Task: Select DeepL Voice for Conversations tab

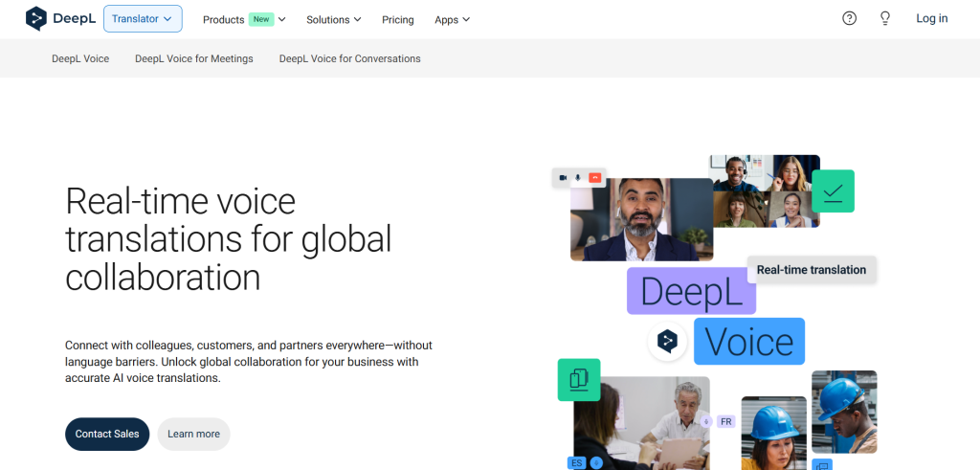Action: point(349,58)
